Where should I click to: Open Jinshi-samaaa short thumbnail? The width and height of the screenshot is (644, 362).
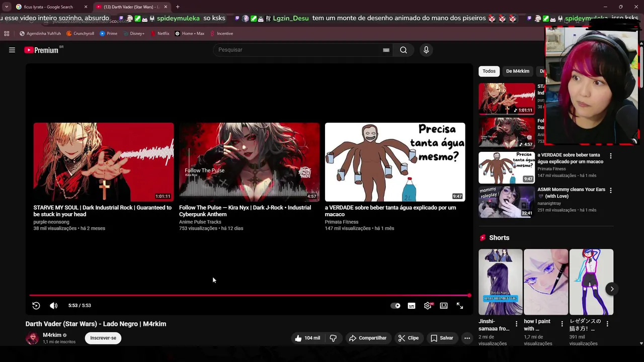point(501,282)
